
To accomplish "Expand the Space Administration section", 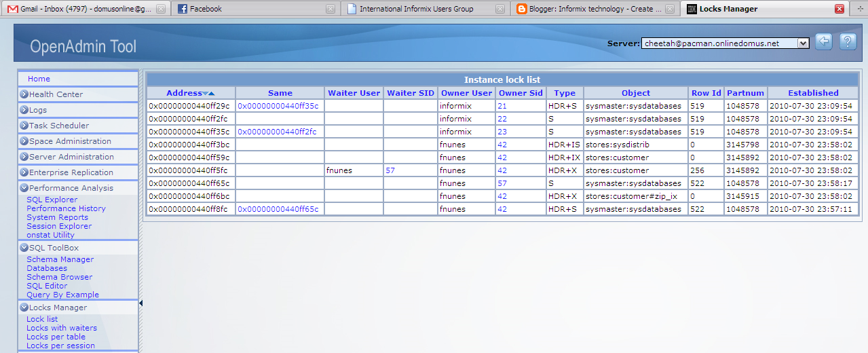I will tap(78, 141).
